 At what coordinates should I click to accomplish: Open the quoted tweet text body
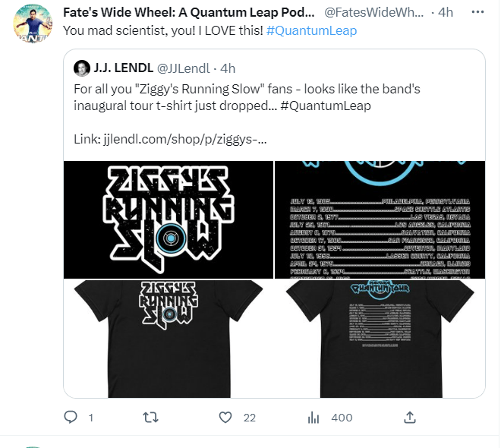[x=247, y=97]
